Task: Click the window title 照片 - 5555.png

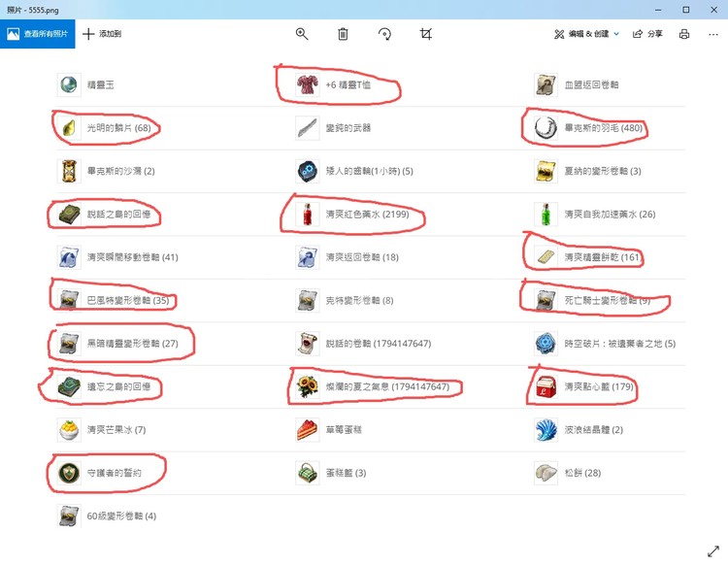Action: point(32,10)
